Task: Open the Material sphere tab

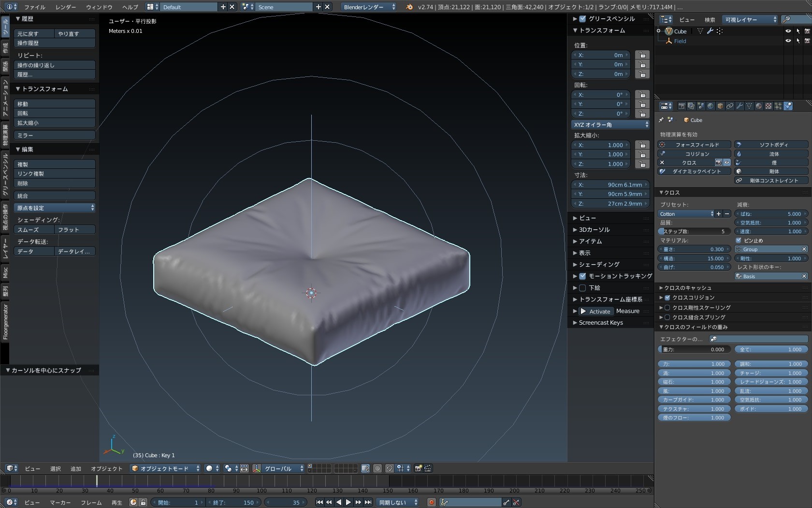Action: click(759, 106)
